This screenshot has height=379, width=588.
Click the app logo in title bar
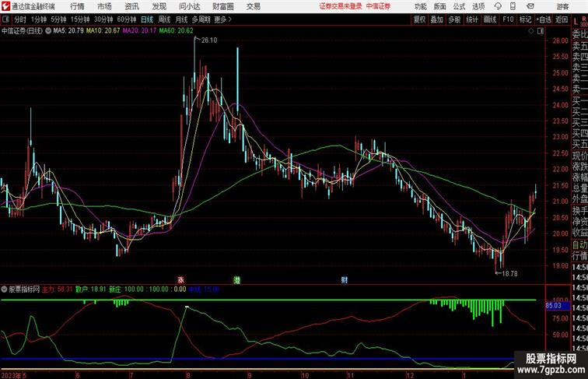5,5
